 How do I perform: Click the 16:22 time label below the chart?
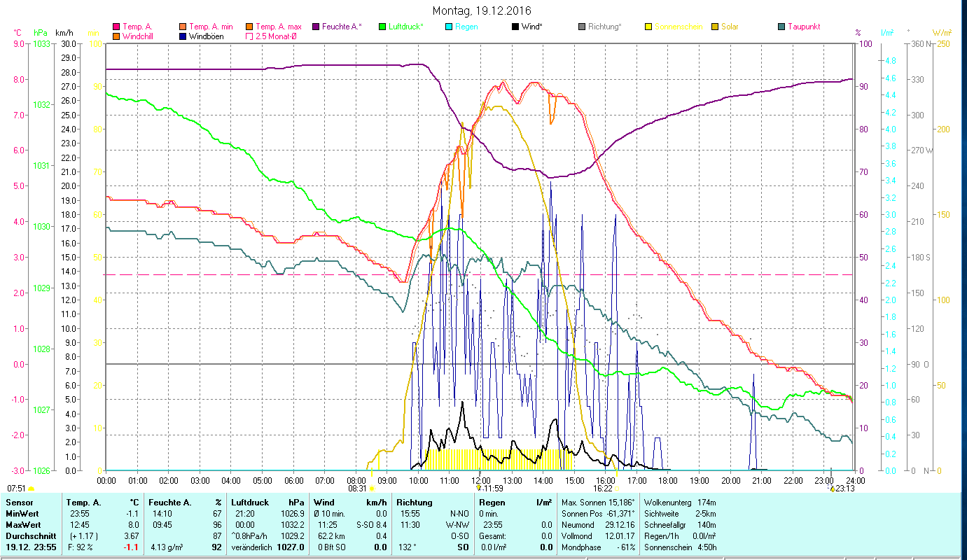[x=603, y=489]
